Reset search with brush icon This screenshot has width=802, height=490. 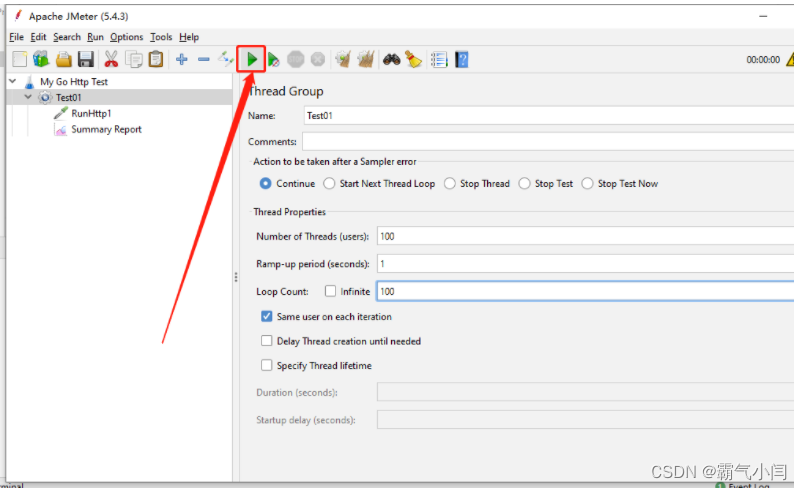[x=414, y=59]
